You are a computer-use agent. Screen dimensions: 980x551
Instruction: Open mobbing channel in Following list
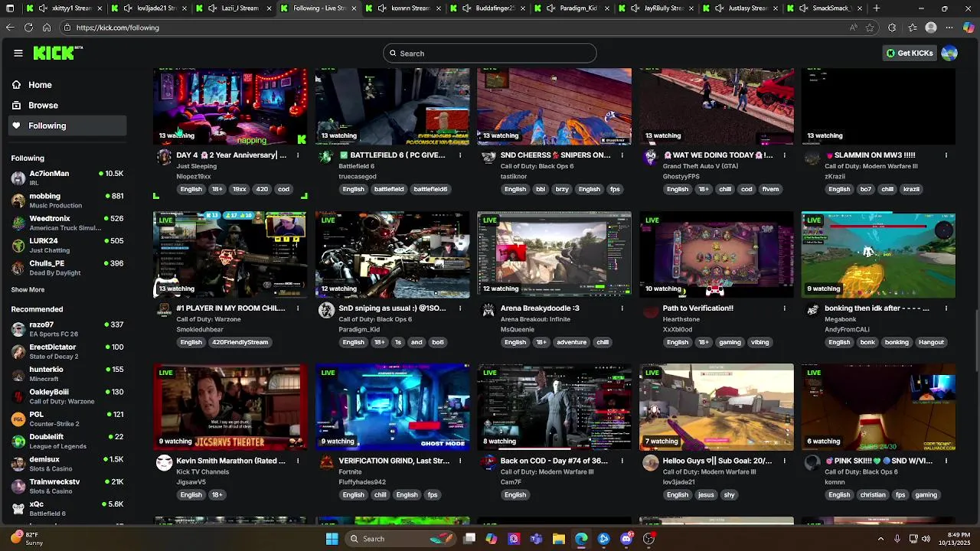(x=67, y=201)
